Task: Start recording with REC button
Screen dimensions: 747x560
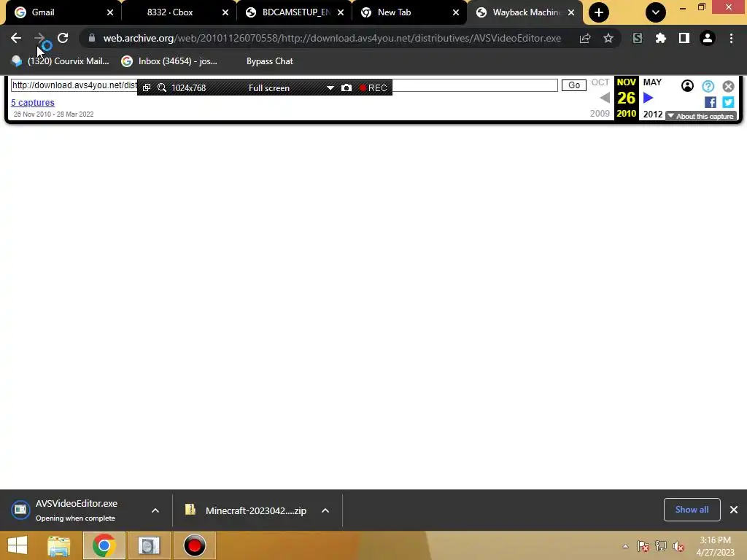Action: [373, 88]
